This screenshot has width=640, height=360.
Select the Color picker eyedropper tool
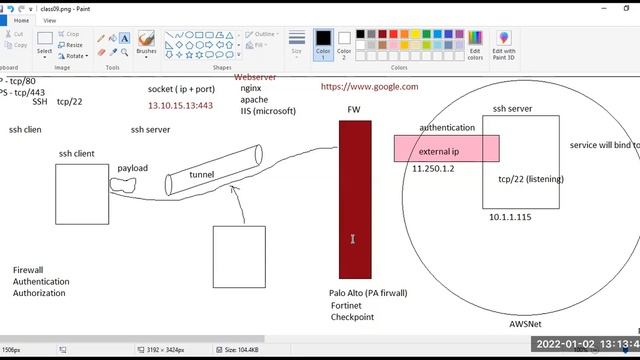point(113,52)
